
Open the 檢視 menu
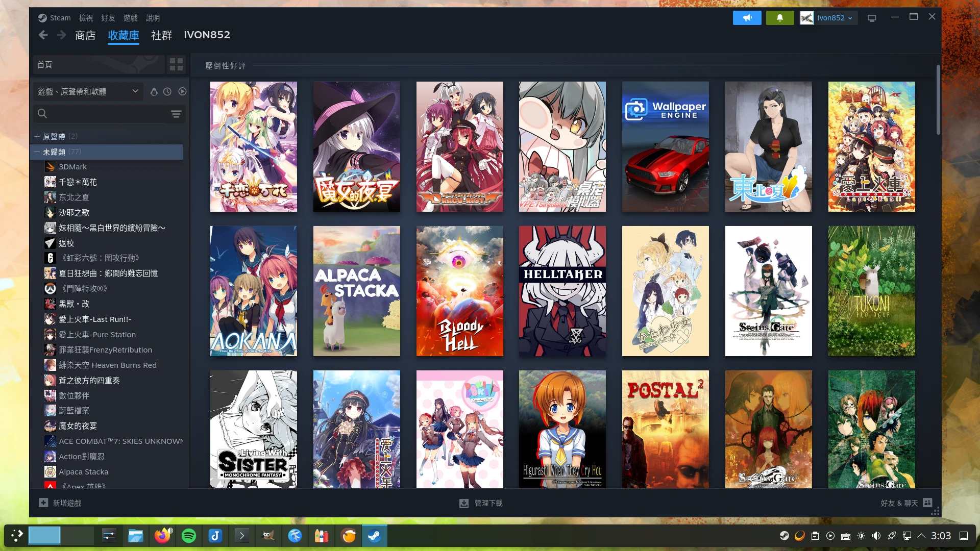(86, 18)
